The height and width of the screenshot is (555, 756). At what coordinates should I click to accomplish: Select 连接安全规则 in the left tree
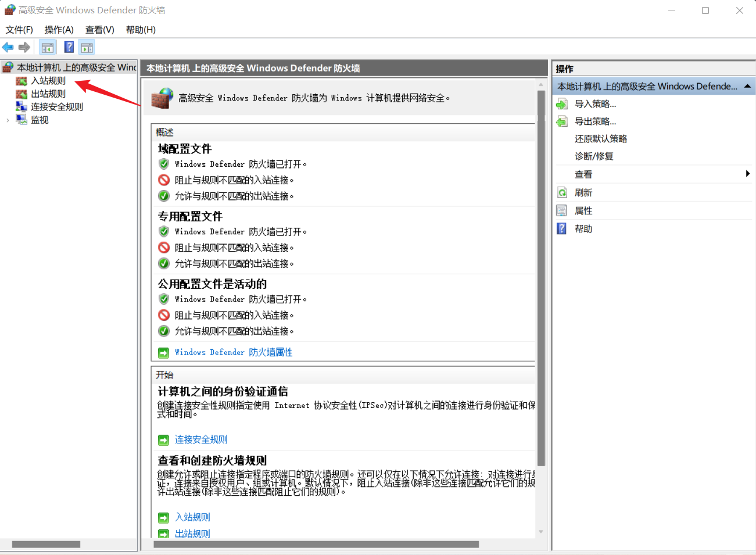(x=57, y=107)
